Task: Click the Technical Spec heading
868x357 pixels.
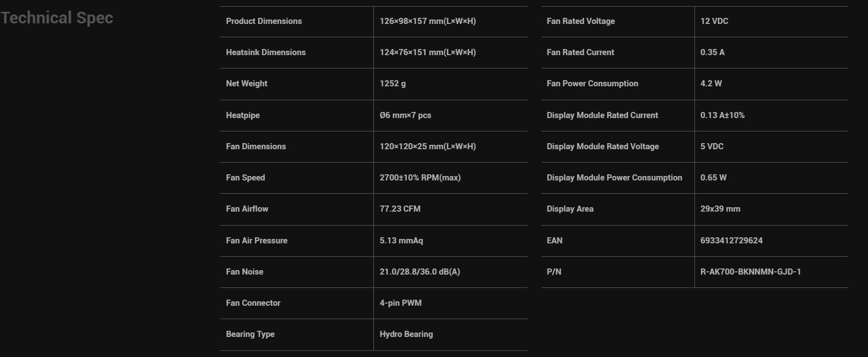Action: pos(57,18)
